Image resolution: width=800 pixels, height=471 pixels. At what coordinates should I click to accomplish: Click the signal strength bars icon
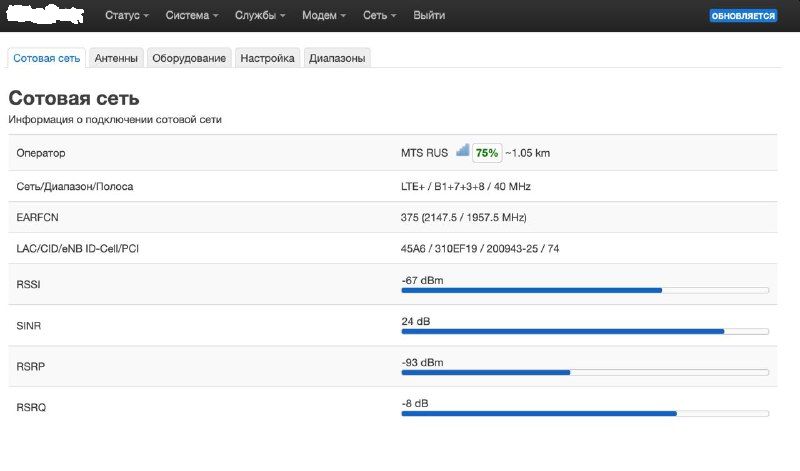462,151
